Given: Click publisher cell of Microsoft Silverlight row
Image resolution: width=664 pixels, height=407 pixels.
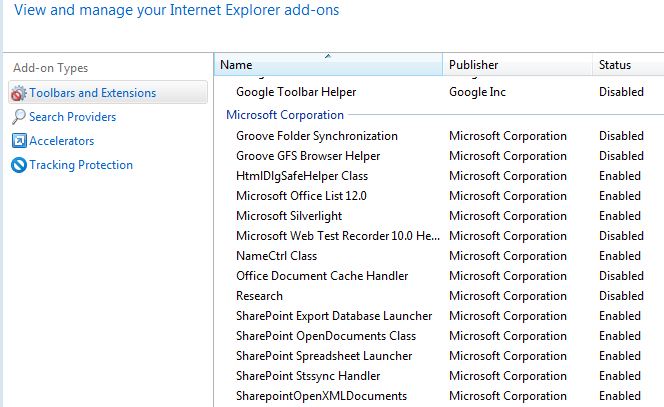Looking at the screenshot, I should click(x=508, y=216).
